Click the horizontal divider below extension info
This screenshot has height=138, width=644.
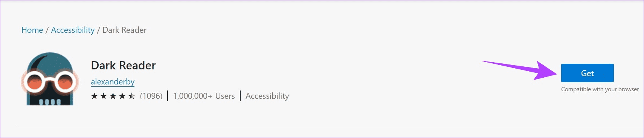331,127
